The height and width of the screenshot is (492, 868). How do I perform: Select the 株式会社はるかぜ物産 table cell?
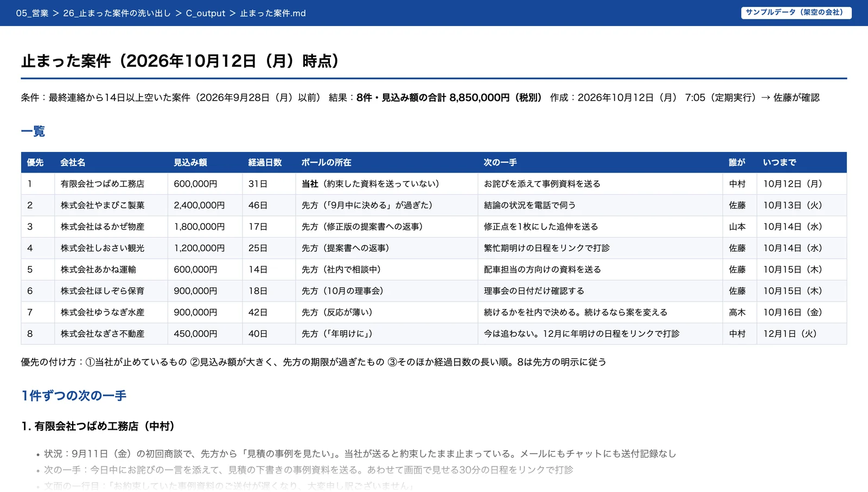pos(111,227)
